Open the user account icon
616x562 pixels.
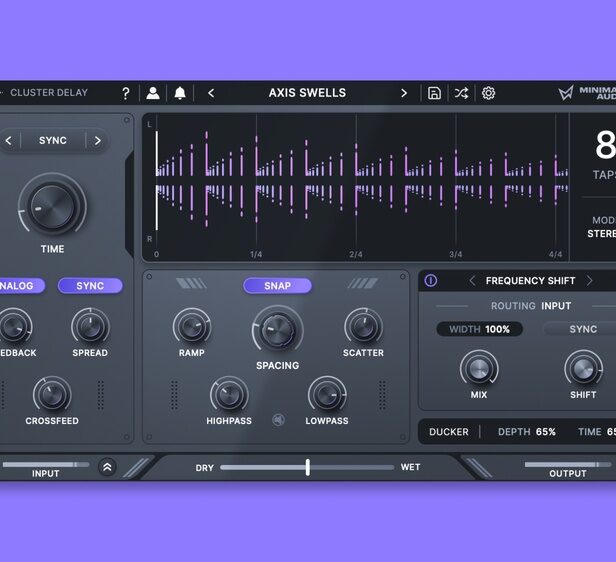click(153, 93)
